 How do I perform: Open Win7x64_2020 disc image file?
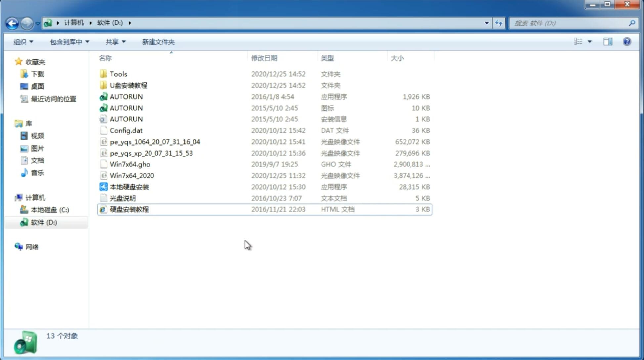[x=132, y=176]
